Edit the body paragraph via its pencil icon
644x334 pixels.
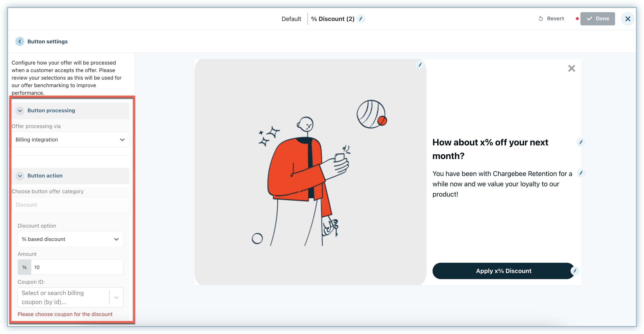coord(581,173)
